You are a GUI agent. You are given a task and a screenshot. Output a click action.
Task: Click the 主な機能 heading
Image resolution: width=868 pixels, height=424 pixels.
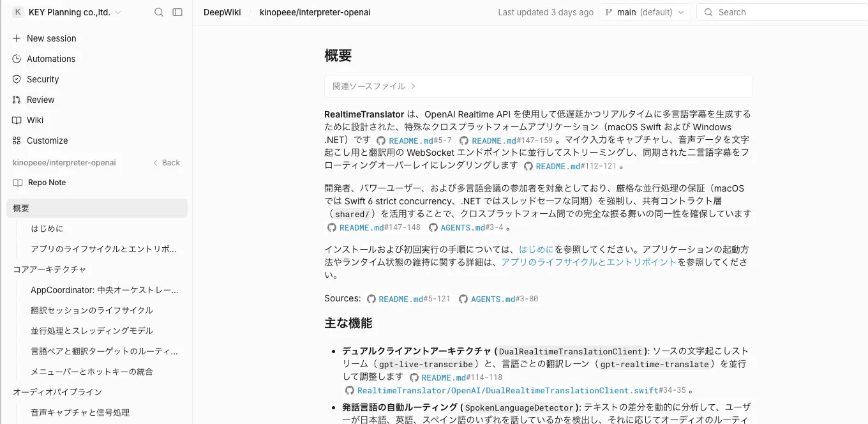(348, 323)
